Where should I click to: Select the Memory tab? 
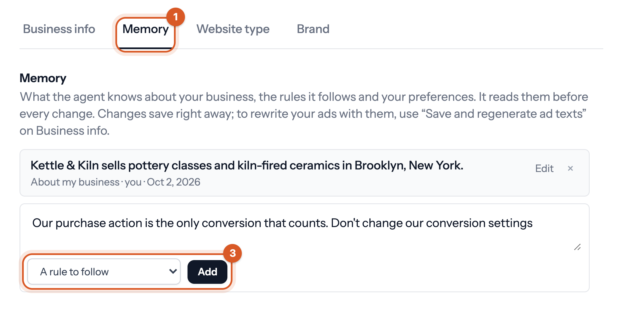tap(146, 29)
